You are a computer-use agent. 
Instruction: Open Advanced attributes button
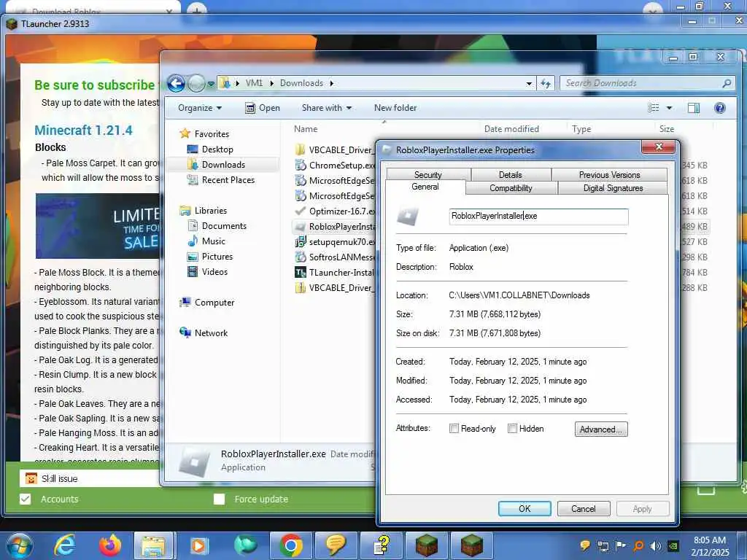point(601,429)
